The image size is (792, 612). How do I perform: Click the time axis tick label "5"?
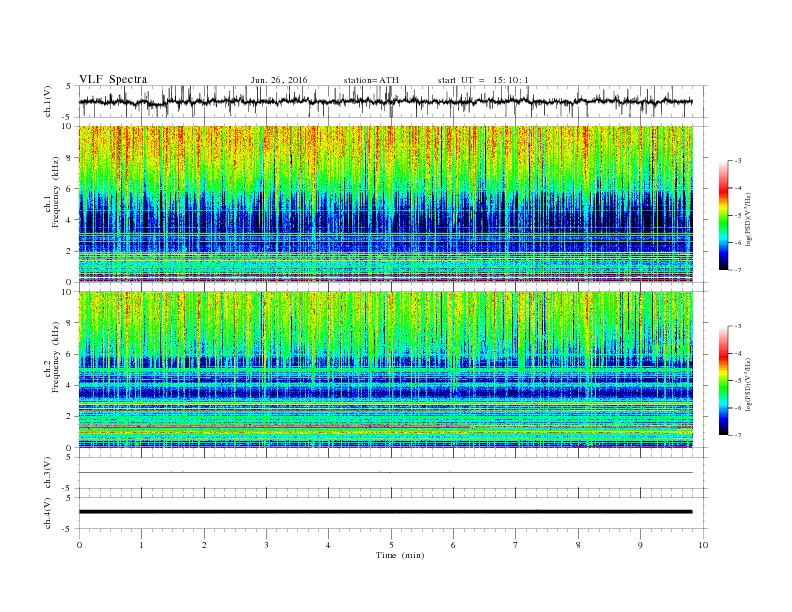(x=391, y=545)
